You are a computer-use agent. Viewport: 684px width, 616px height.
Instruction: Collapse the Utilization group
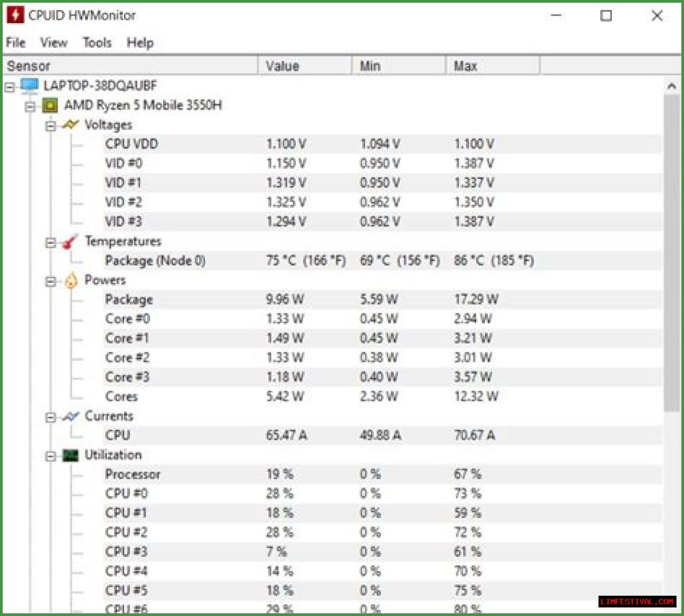pos(51,456)
